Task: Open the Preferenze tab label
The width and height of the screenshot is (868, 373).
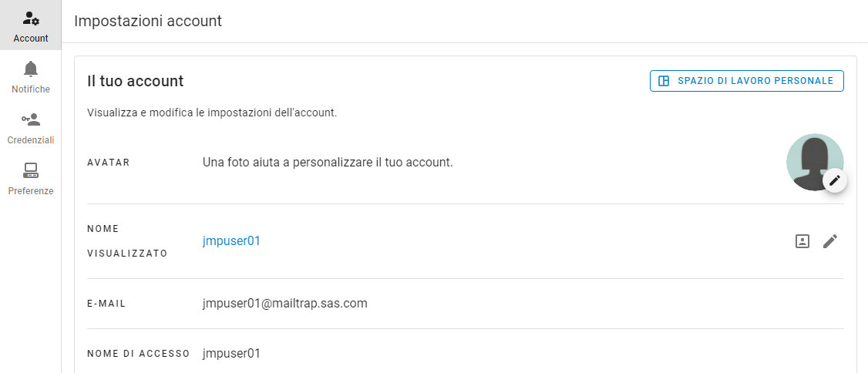Action: pos(31,191)
